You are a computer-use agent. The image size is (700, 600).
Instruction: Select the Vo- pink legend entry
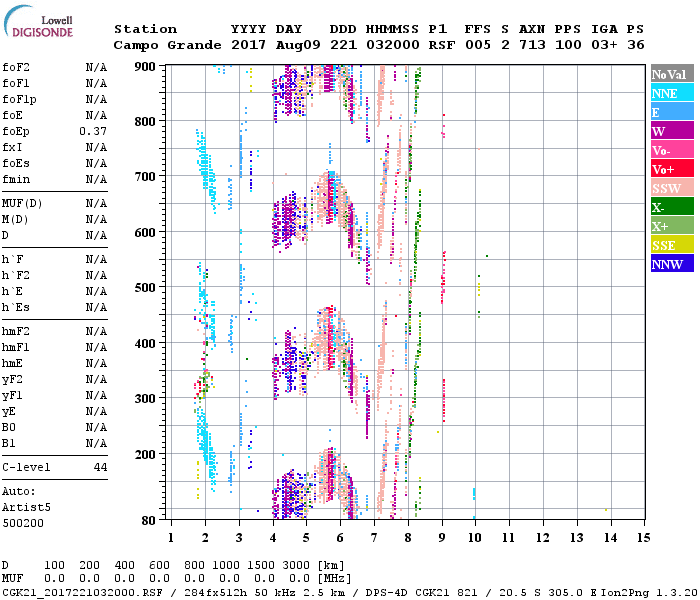(671, 150)
